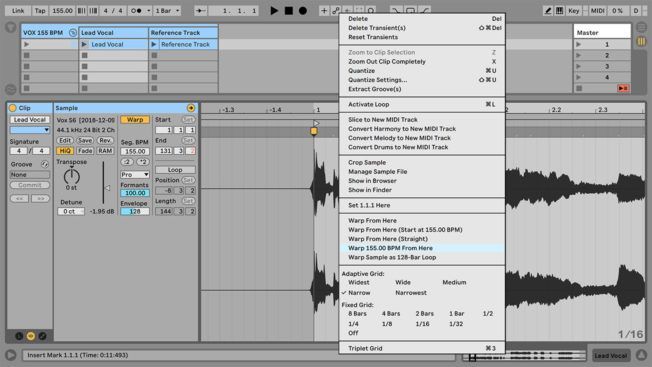Click the Envelope 128 field

(135, 212)
